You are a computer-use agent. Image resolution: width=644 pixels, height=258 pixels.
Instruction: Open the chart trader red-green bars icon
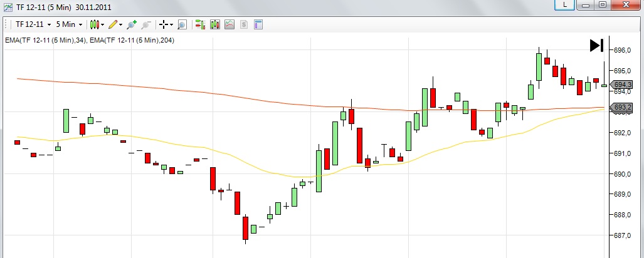200,24
